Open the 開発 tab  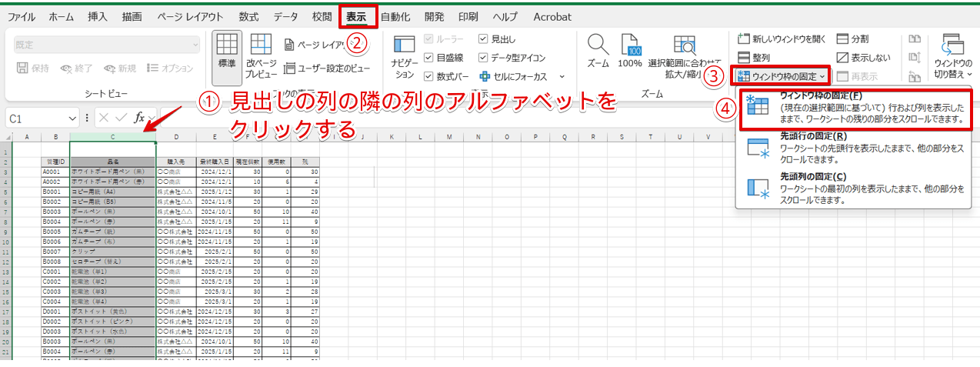click(434, 16)
